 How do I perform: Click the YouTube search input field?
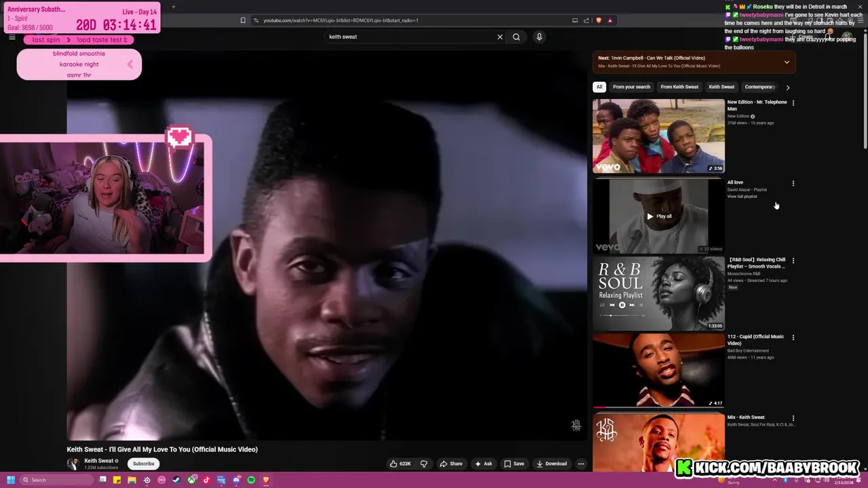tap(410, 37)
